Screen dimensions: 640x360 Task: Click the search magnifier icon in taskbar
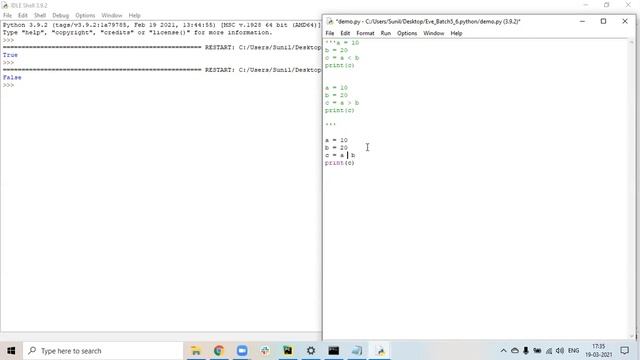click(x=32, y=351)
